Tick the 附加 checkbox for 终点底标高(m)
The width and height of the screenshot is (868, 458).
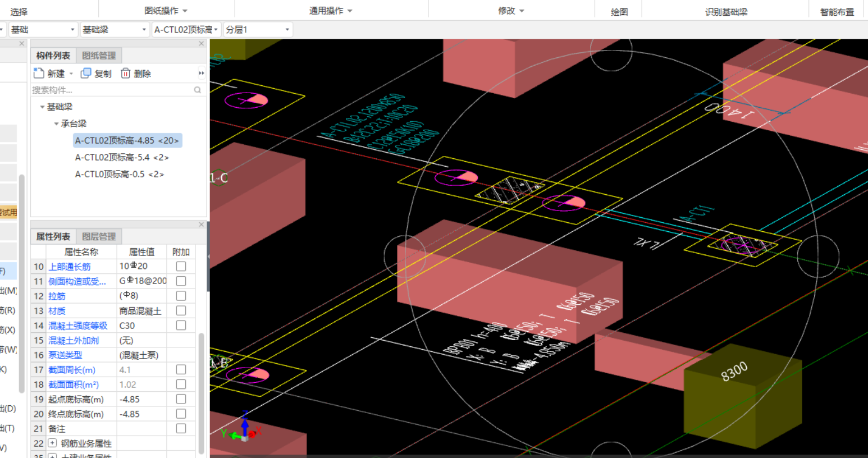point(181,414)
